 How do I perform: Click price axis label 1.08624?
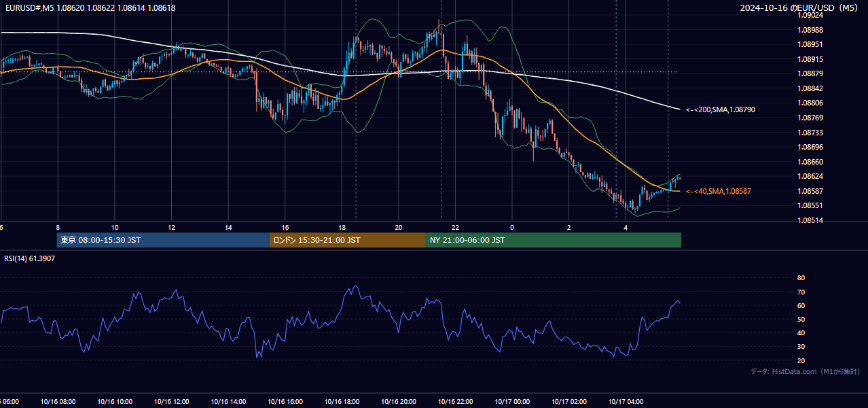tap(810, 176)
